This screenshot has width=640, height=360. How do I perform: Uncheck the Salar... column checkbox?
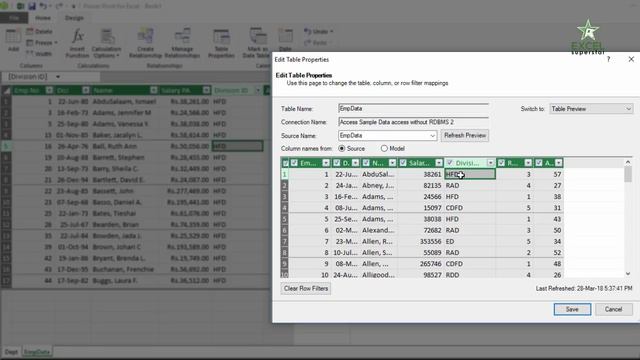pos(403,163)
